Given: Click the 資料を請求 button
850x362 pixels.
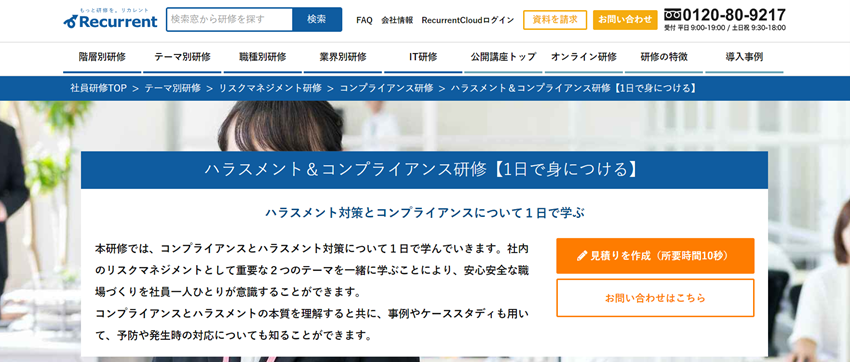Looking at the screenshot, I should tap(555, 20).
